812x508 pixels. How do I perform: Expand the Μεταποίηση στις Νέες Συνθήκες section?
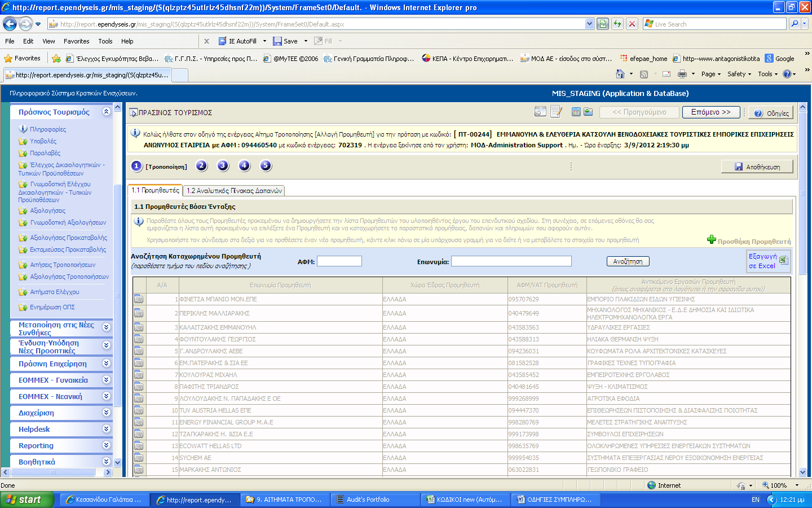106,327
